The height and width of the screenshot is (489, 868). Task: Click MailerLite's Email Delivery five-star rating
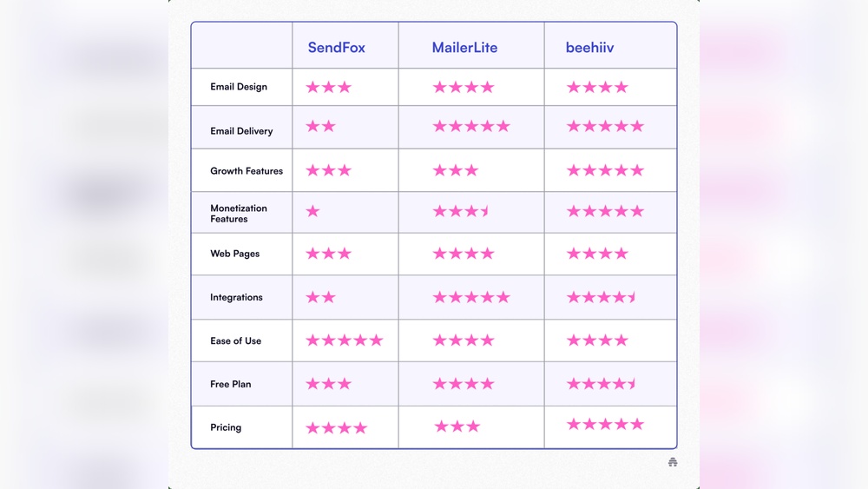[x=471, y=127]
